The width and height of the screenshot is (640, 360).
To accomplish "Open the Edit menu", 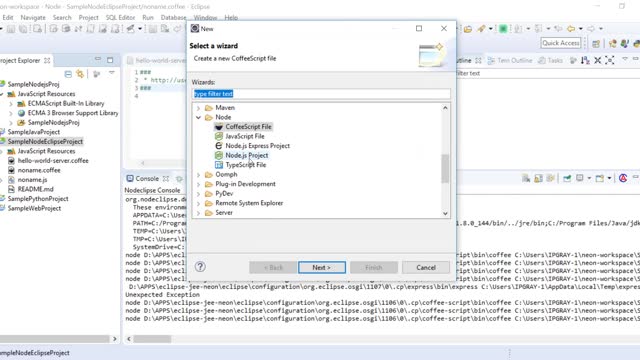I will click(x=8, y=18).
